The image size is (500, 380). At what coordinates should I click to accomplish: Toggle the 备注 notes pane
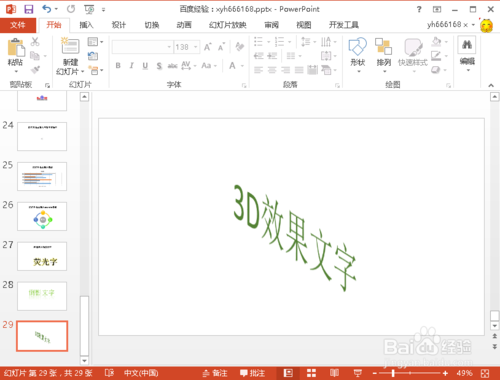coord(215,373)
